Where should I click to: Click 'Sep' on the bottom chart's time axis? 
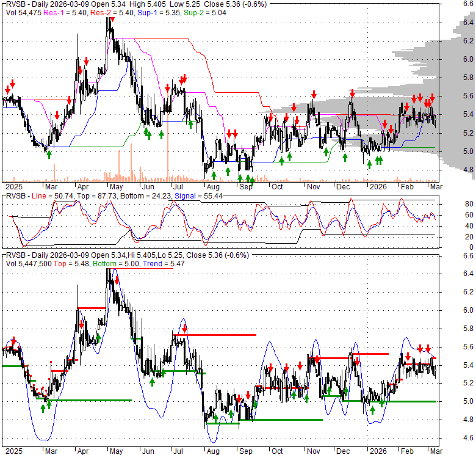click(245, 451)
